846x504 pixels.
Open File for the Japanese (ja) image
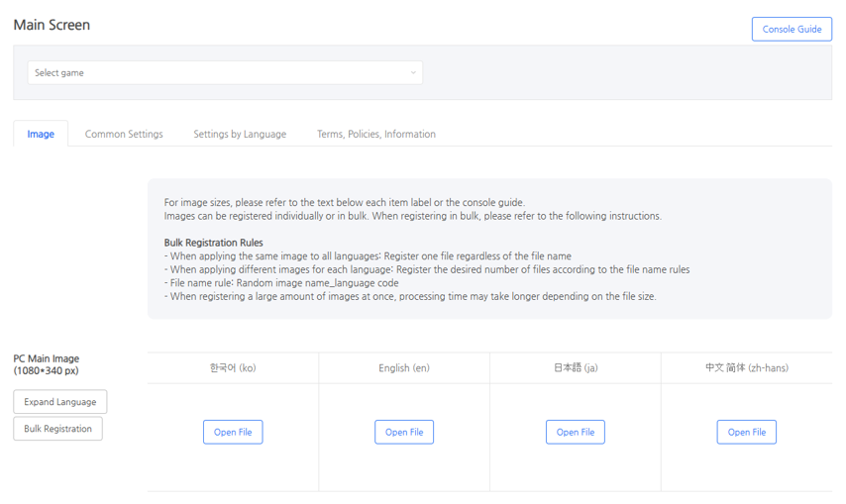click(575, 432)
